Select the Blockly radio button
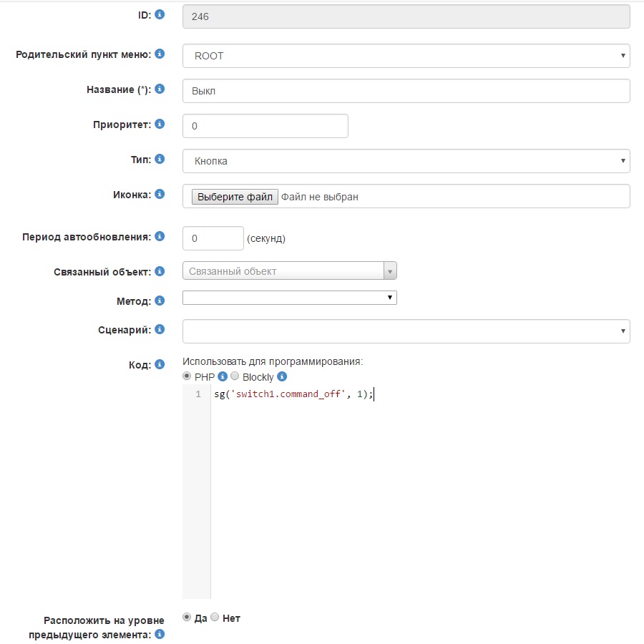 coord(235,376)
